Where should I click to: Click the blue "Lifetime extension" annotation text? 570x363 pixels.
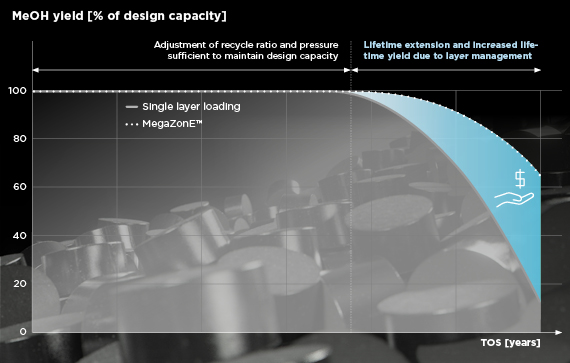(450, 50)
